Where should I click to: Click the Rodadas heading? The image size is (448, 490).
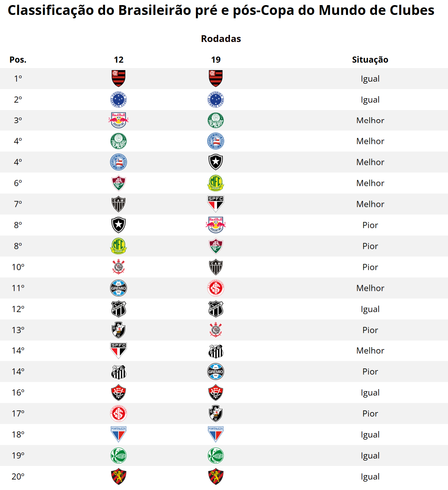point(221,39)
